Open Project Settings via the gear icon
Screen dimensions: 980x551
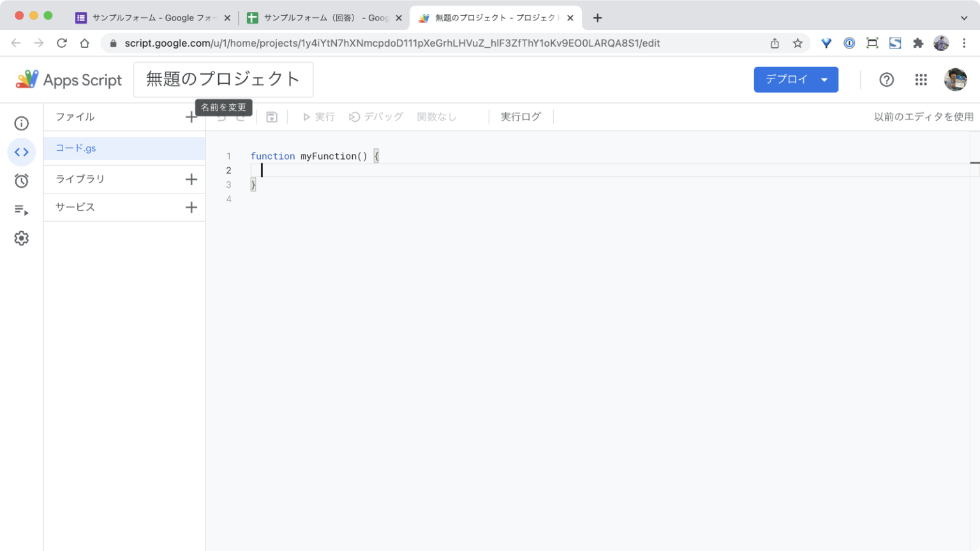21,238
